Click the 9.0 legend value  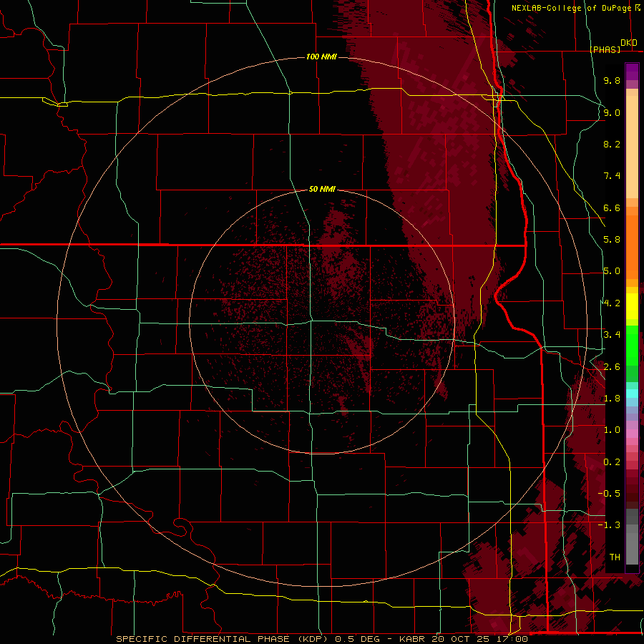coord(612,112)
